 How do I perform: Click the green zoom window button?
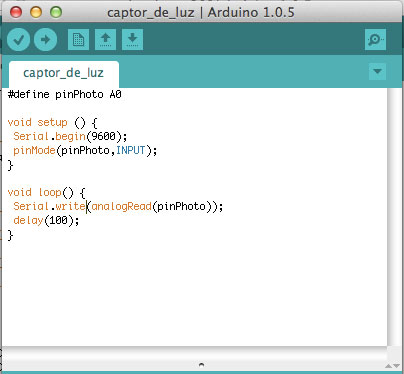click(56, 12)
